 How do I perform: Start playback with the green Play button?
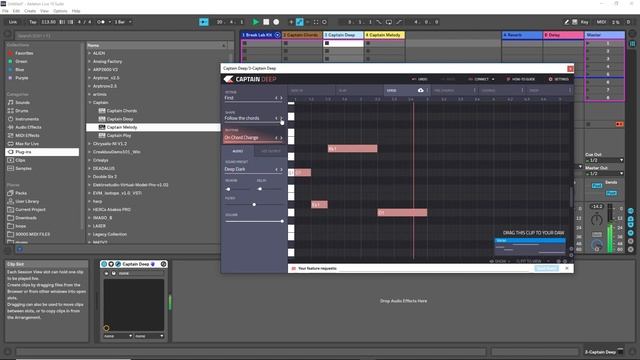click(256, 22)
